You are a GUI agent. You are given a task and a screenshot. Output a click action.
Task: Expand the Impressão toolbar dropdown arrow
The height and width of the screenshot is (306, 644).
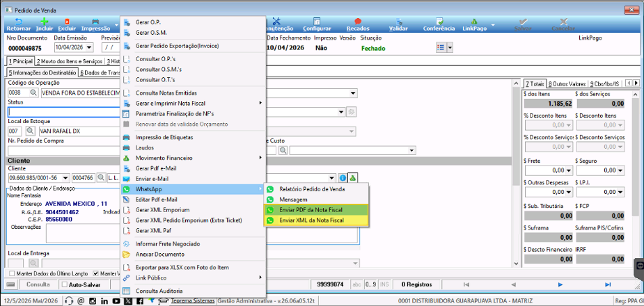[117, 24]
